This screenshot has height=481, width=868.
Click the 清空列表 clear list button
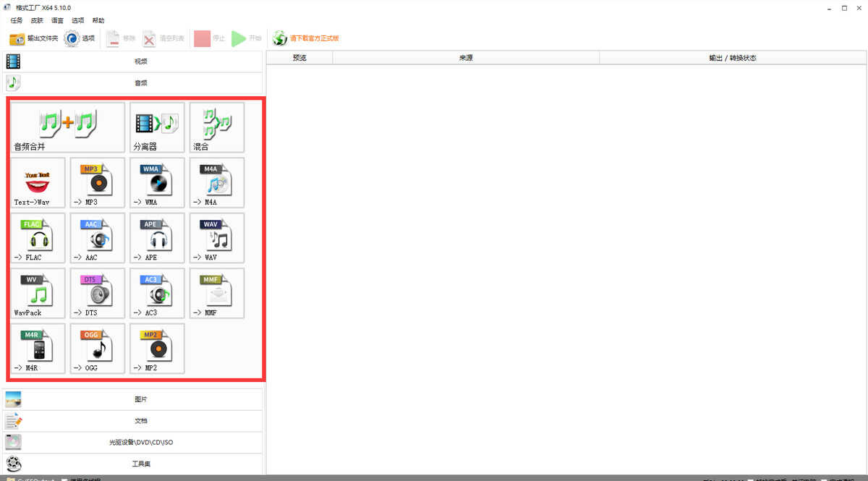point(163,38)
